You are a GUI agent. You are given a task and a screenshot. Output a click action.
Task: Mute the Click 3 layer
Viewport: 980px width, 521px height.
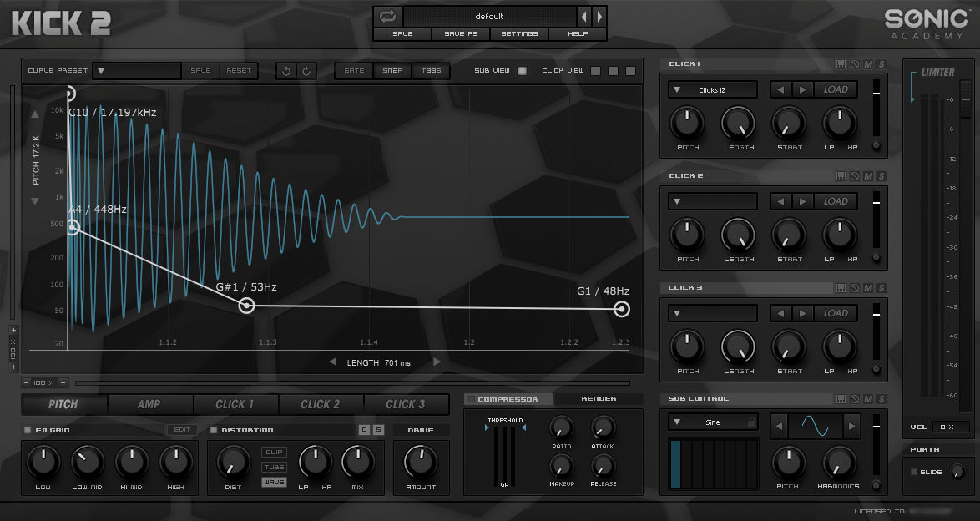(x=868, y=288)
